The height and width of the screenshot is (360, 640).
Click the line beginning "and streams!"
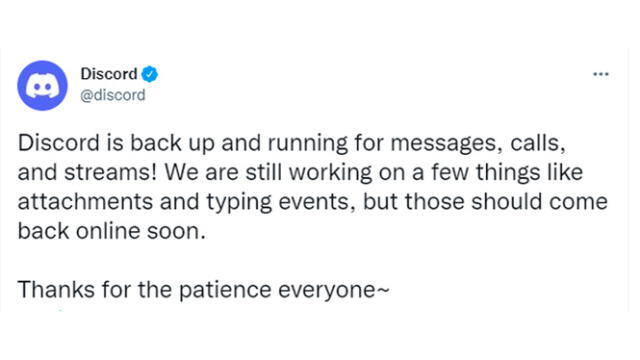(300, 172)
